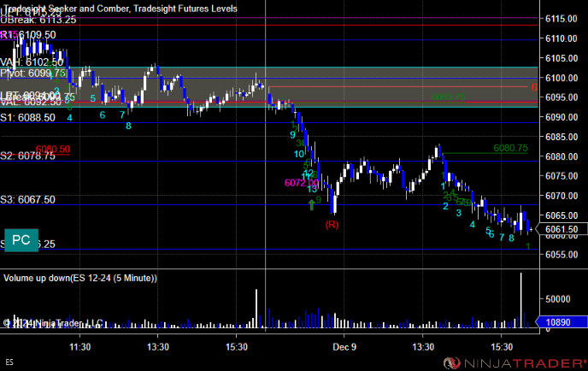Click the 50000 volume axis label
Screen dimensions: 588x371
point(557,299)
